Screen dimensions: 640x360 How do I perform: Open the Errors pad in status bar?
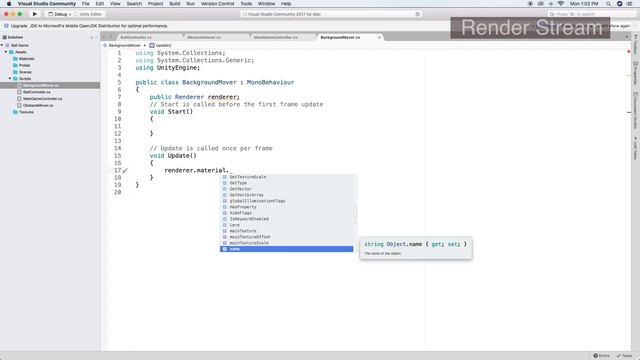point(601,356)
